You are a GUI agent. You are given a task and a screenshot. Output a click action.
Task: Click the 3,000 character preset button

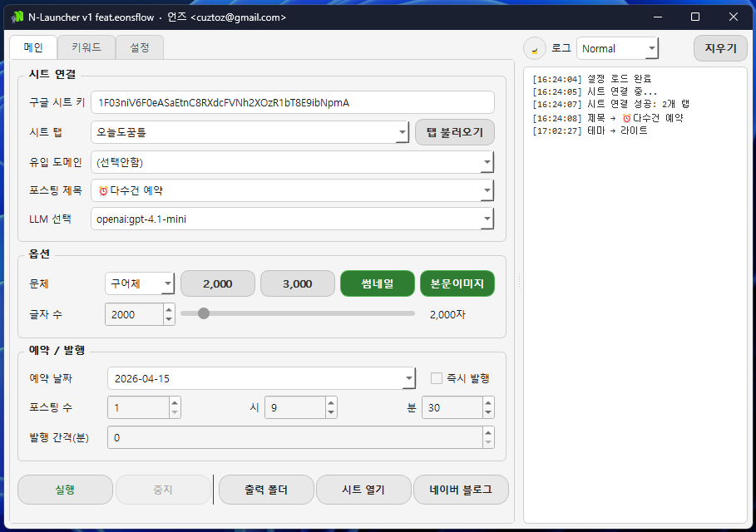point(298,283)
